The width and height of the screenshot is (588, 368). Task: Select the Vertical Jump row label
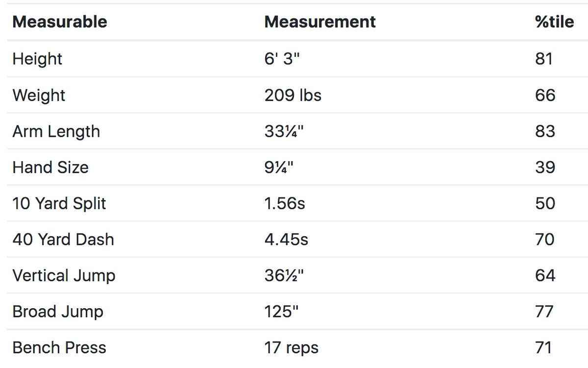tap(64, 275)
